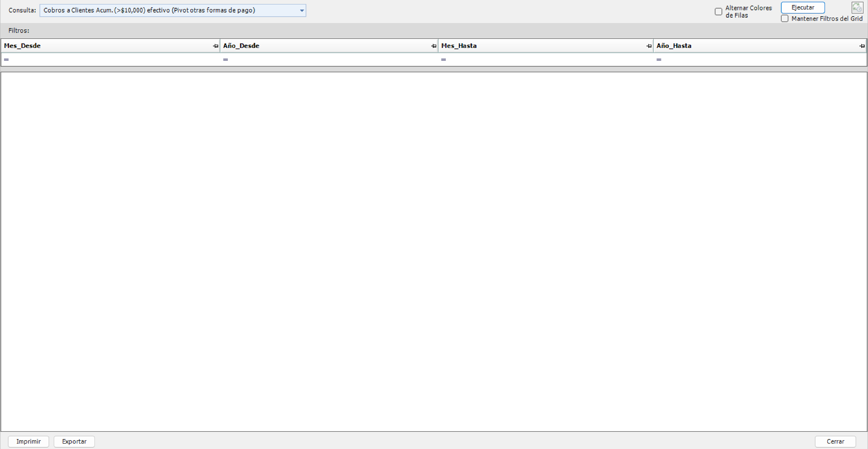This screenshot has width=868, height=449.
Task: Enable Alternar Colores de Filas checkbox
Action: pyautogui.click(x=718, y=12)
